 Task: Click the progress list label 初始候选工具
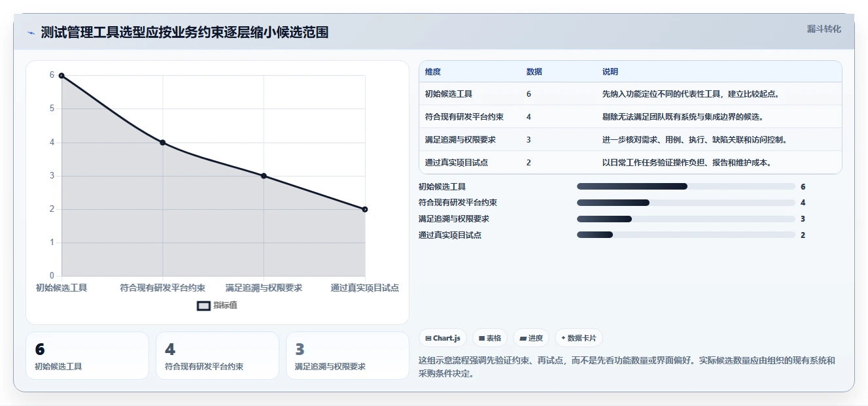(x=442, y=187)
